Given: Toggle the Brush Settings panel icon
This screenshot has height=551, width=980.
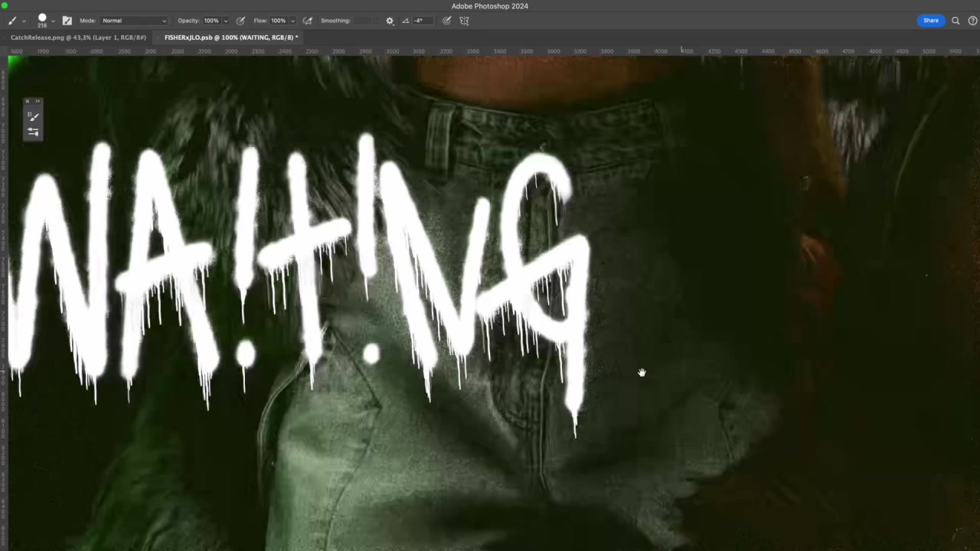Looking at the screenshot, I should coord(67,21).
